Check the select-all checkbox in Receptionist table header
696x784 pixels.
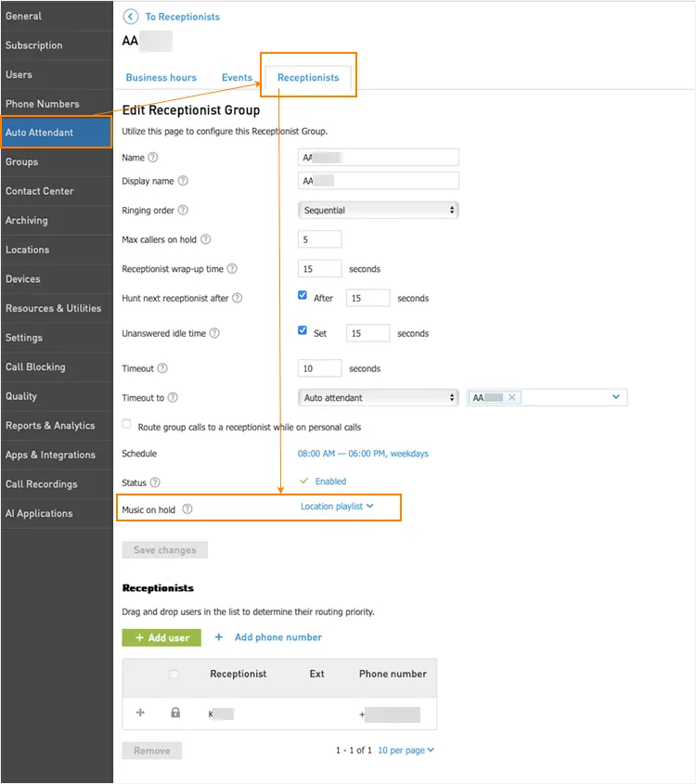174,674
